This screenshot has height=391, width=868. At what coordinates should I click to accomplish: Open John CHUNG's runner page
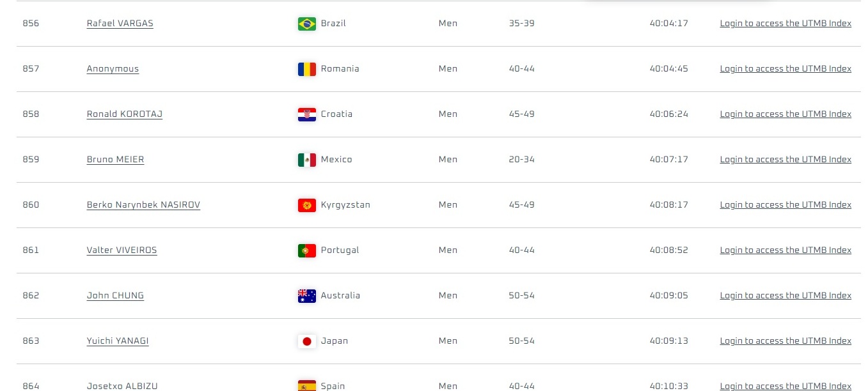115,296
